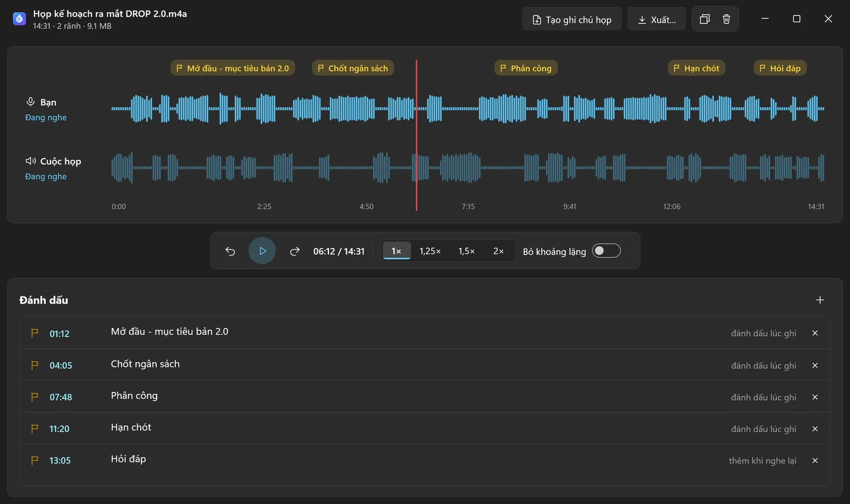Click the red playhead on the waveform
The image size is (850, 504).
[x=416, y=135]
